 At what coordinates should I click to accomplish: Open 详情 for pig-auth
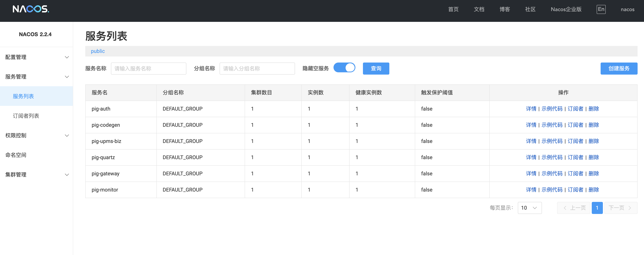pos(531,109)
